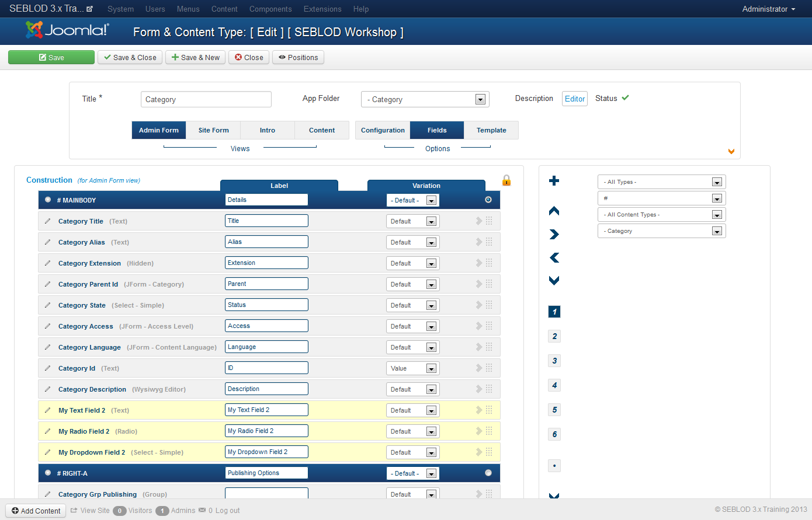This screenshot has width=812, height=520.
Task: Open the App Folder Category dropdown
Action: 425,99
